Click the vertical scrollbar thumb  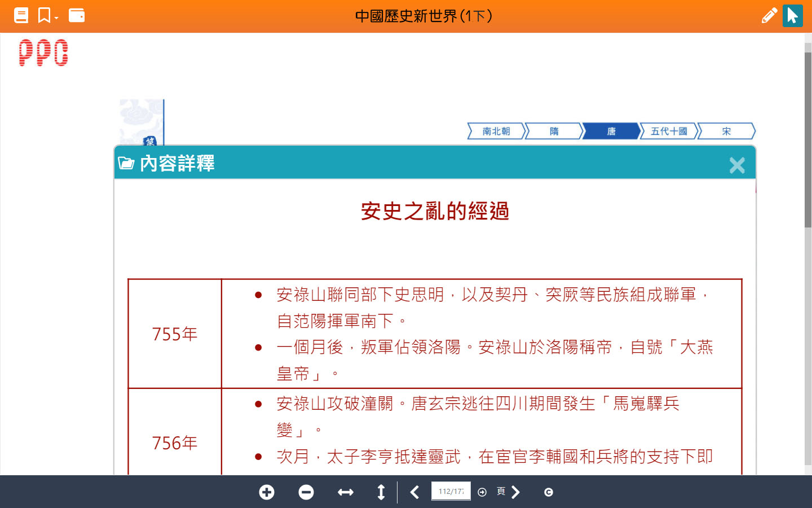[x=807, y=138]
